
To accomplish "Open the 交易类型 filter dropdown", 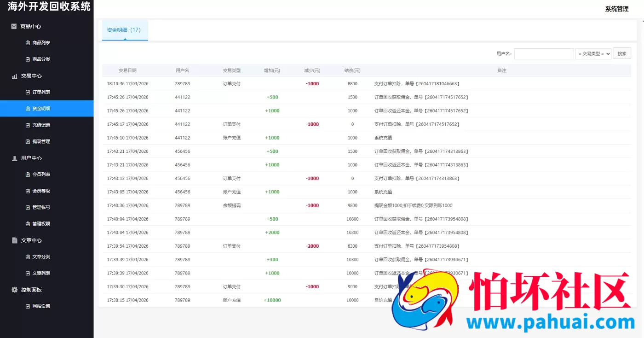I will pyautogui.click(x=593, y=54).
